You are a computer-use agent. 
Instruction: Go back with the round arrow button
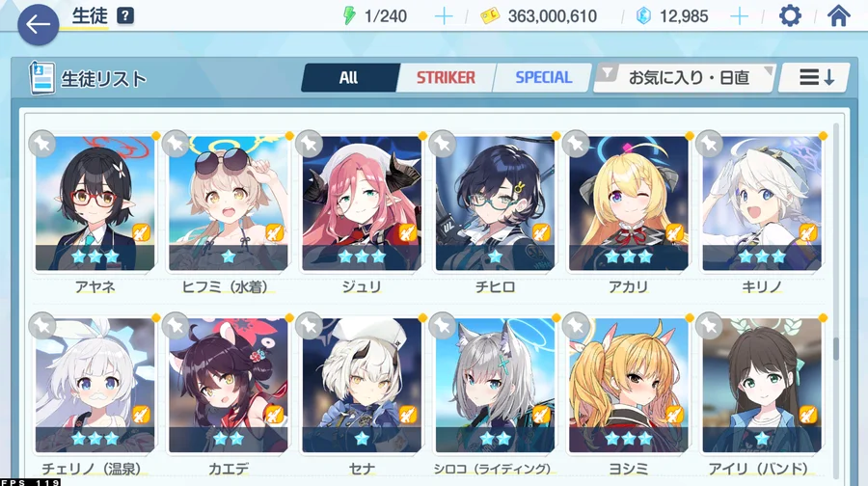tap(39, 25)
